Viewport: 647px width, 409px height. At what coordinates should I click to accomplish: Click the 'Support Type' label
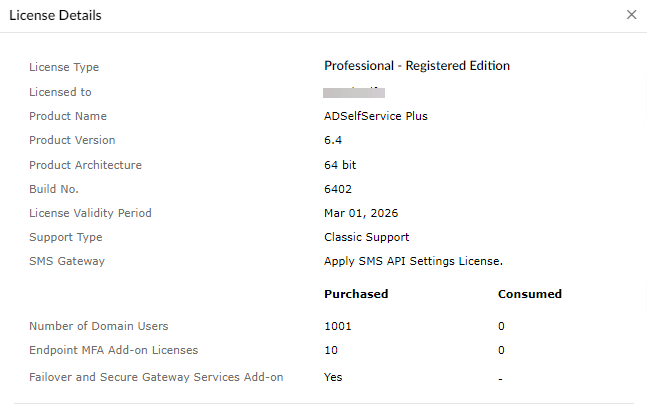tap(66, 237)
